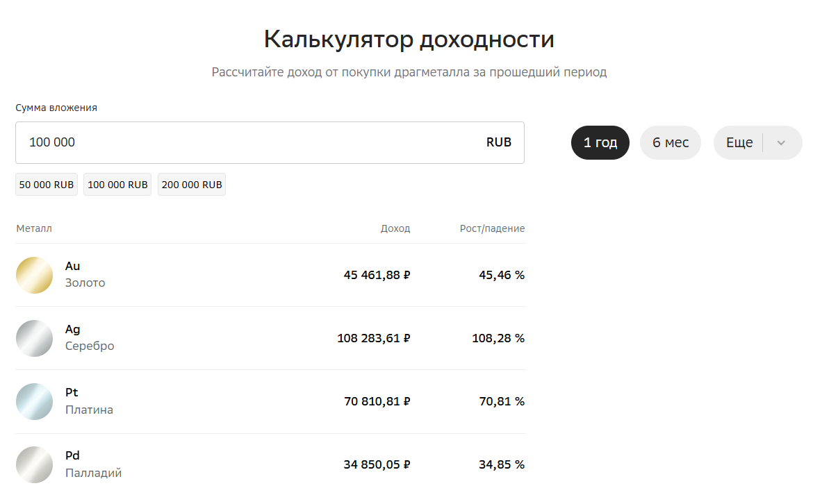Image resolution: width=813 pixels, height=504 pixels.
Task: Click the platinum (Pt) metal icon
Action: (x=35, y=401)
